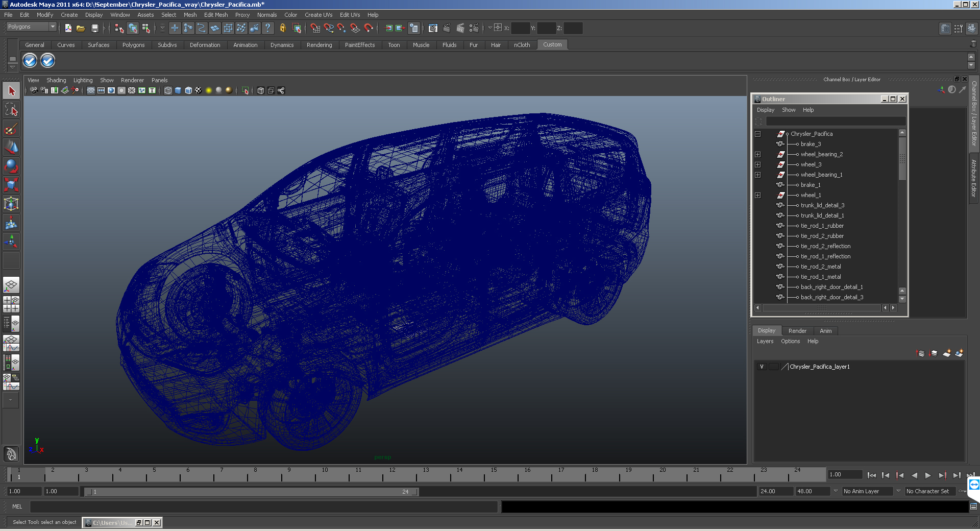Viewport: 980px width, 531px height.
Task: Switch to the Render layer tab
Action: pyautogui.click(x=797, y=331)
